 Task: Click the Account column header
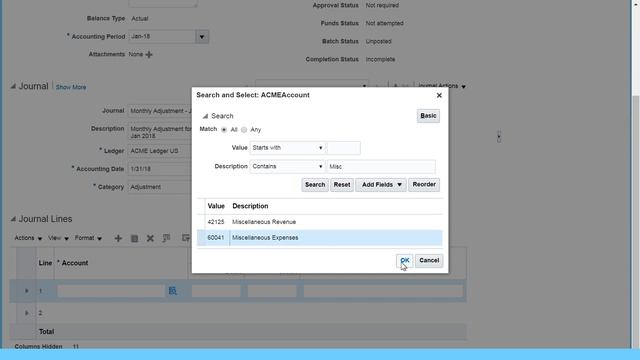[x=75, y=263]
